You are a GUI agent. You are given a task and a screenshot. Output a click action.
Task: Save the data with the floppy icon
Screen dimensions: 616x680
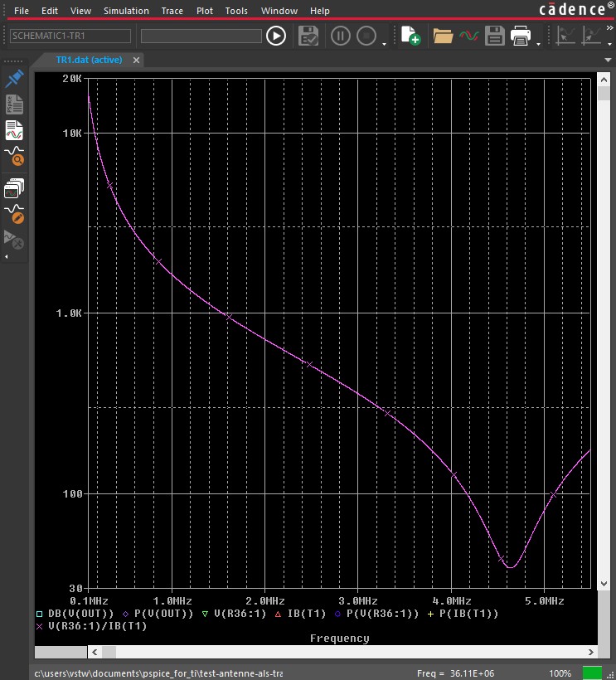[495, 36]
